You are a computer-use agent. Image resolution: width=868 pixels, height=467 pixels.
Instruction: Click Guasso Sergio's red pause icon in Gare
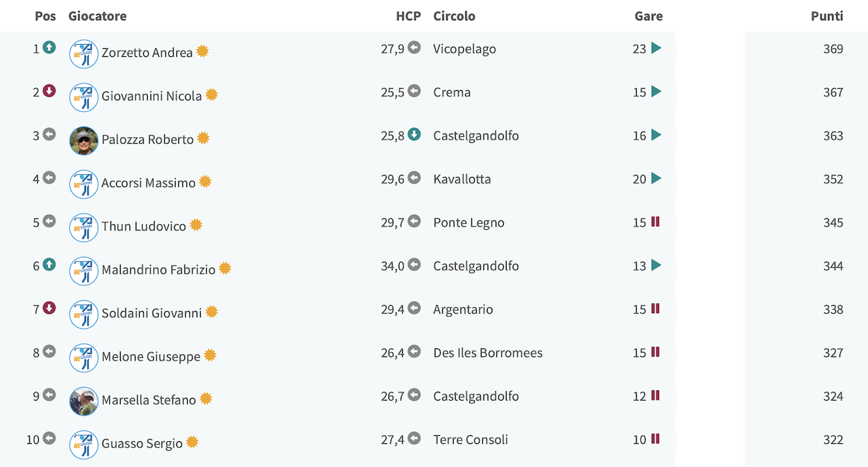click(x=655, y=439)
